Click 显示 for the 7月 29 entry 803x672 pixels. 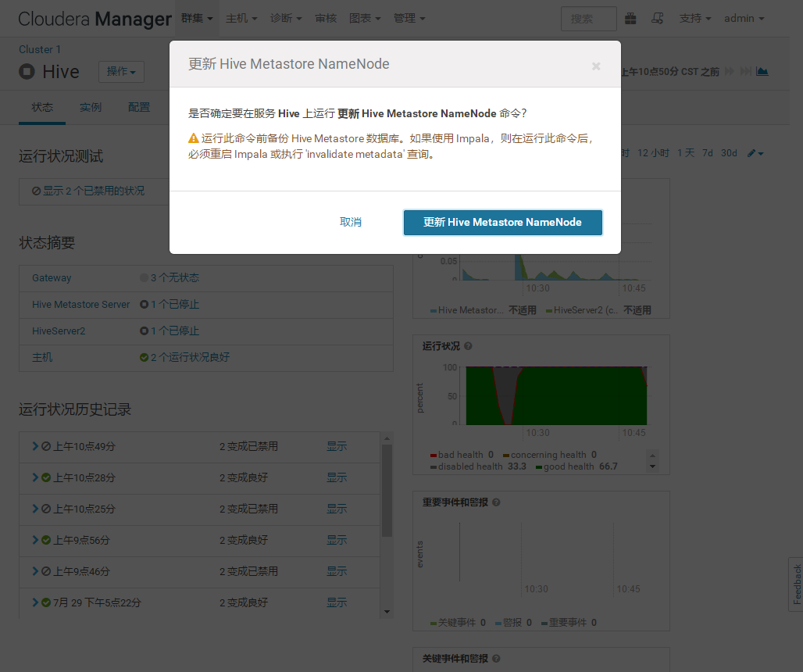[337, 602]
